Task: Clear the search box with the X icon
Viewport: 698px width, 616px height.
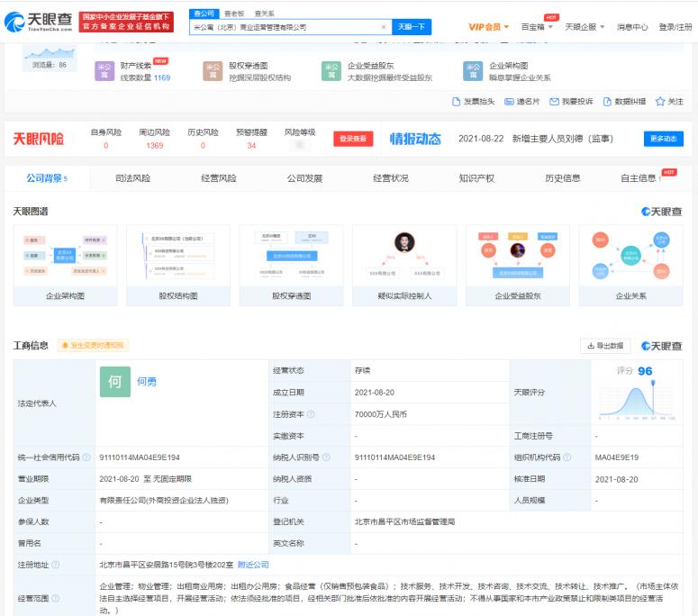Action: (384, 28)
